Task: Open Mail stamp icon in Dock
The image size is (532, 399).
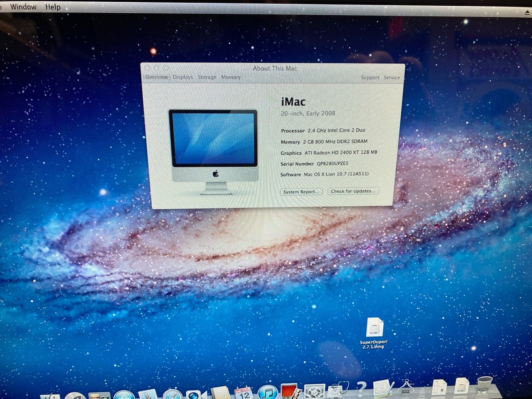Action: (x=148, y=394)
